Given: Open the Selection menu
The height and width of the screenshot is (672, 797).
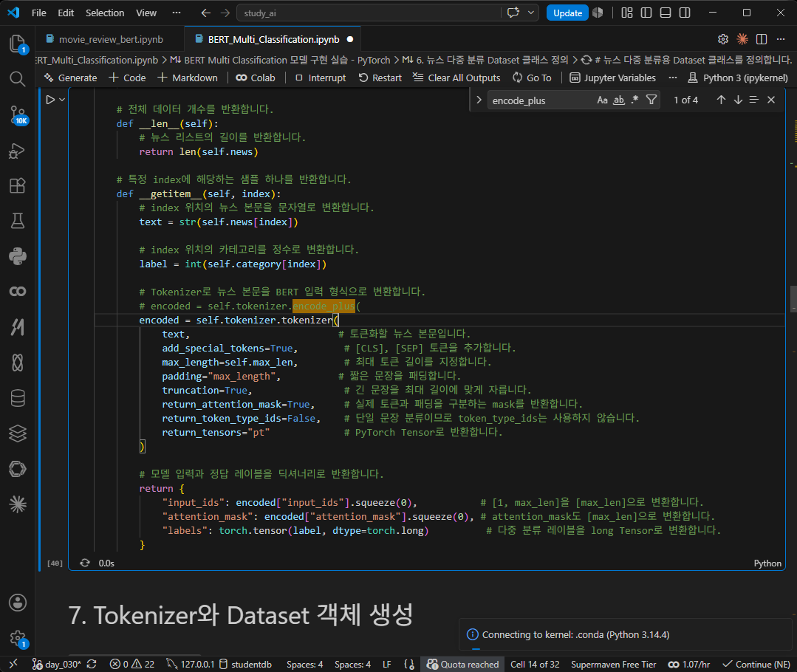Looking at the screenshot, I should (x=105, y=13).
